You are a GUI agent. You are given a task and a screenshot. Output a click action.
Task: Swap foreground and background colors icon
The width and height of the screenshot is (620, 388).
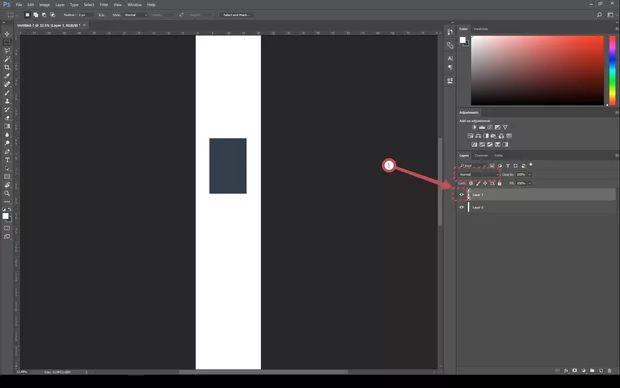(10, 209)
